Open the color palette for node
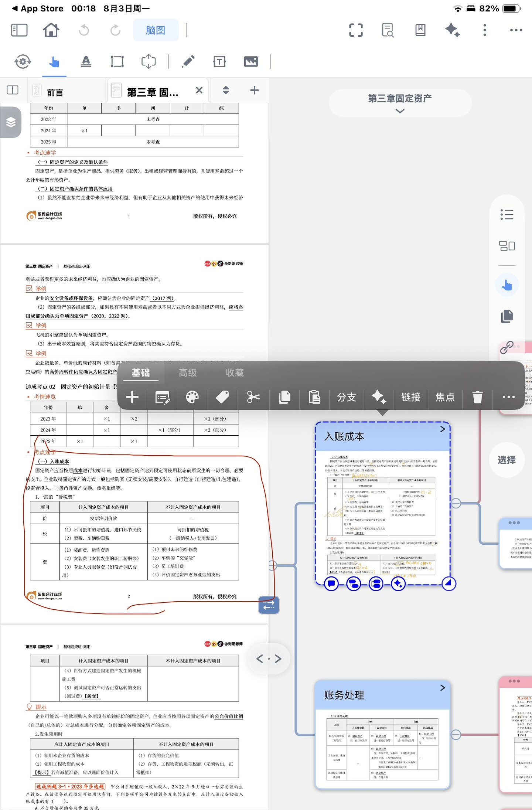The width and height of the screenshot is (532, 810). point(192,398)
